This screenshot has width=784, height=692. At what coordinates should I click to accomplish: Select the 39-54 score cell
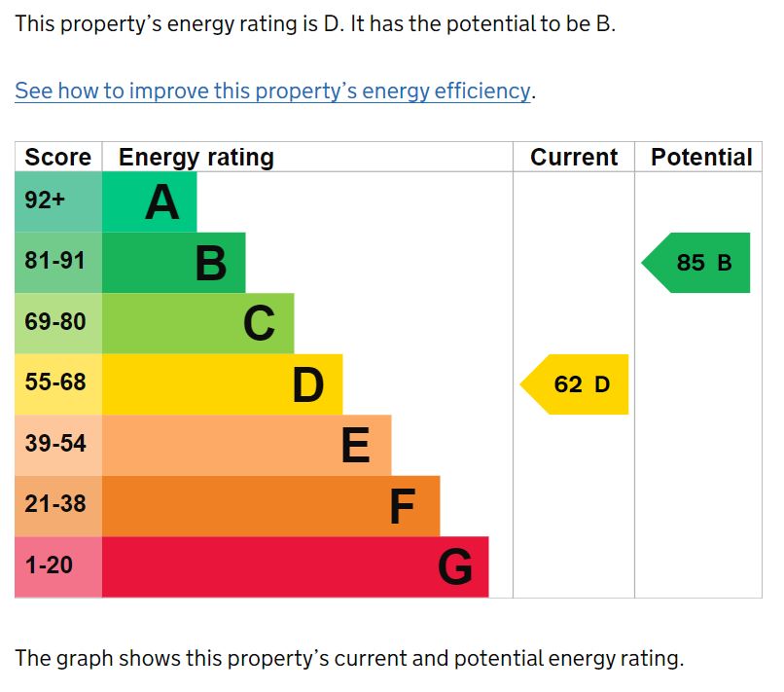58,446
